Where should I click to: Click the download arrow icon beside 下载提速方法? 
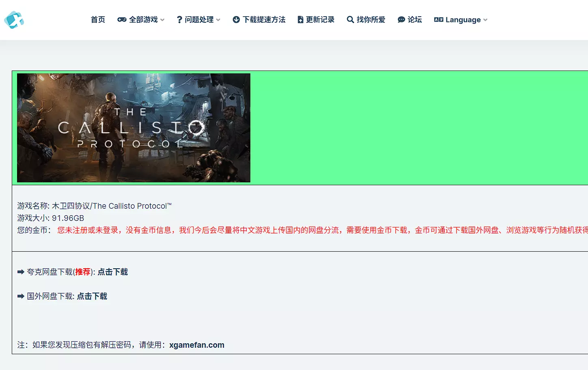(236, 20)
